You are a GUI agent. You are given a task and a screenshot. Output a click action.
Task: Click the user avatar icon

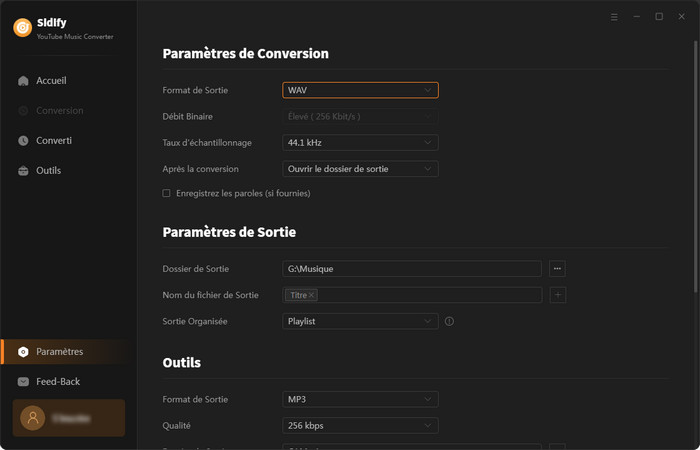(x=33, y=418)
